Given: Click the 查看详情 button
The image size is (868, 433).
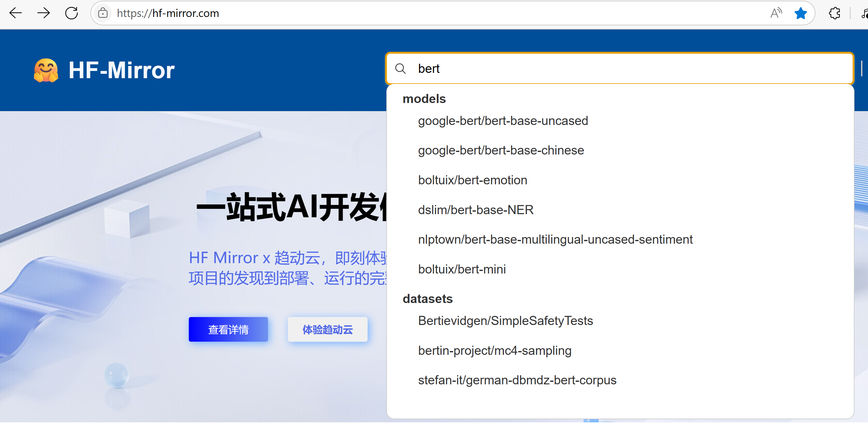Looking at the screenshot, I should click(228, 329).
